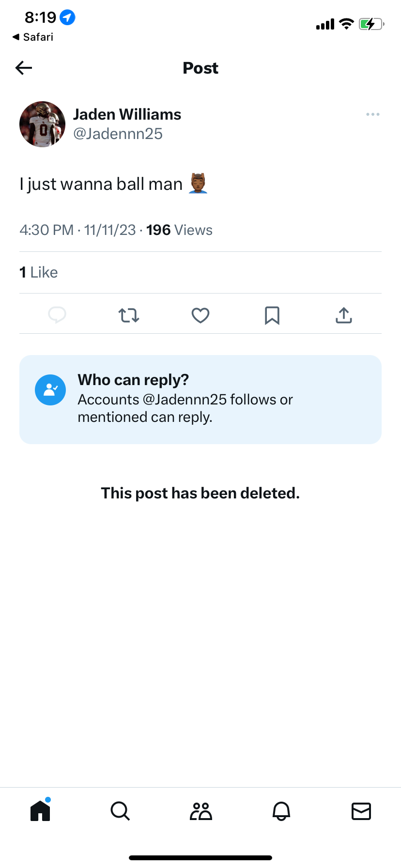Tap the 196 Views count
Screen dimensions: 401x868
coord(179,230)
